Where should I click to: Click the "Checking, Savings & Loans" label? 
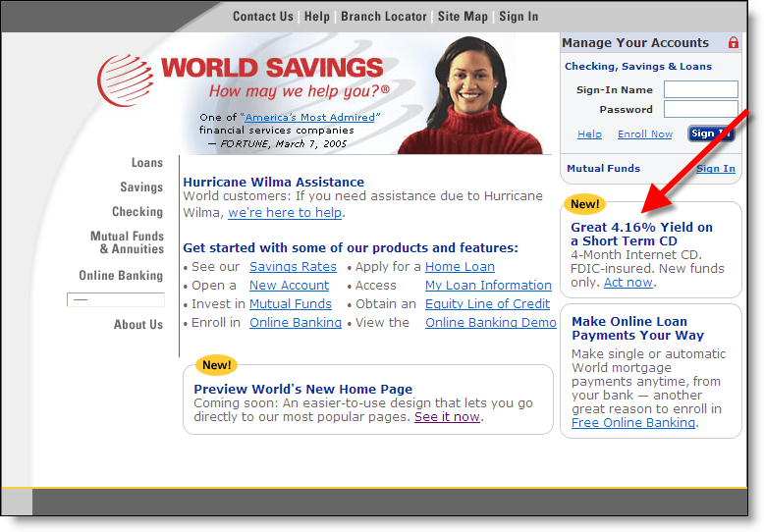637,67
